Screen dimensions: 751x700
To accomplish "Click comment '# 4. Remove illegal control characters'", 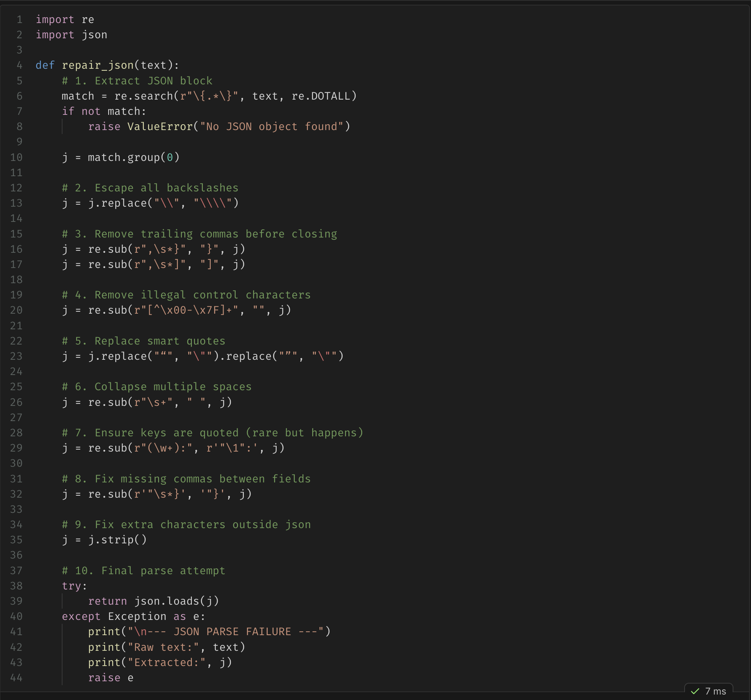I will coord(186,295).
